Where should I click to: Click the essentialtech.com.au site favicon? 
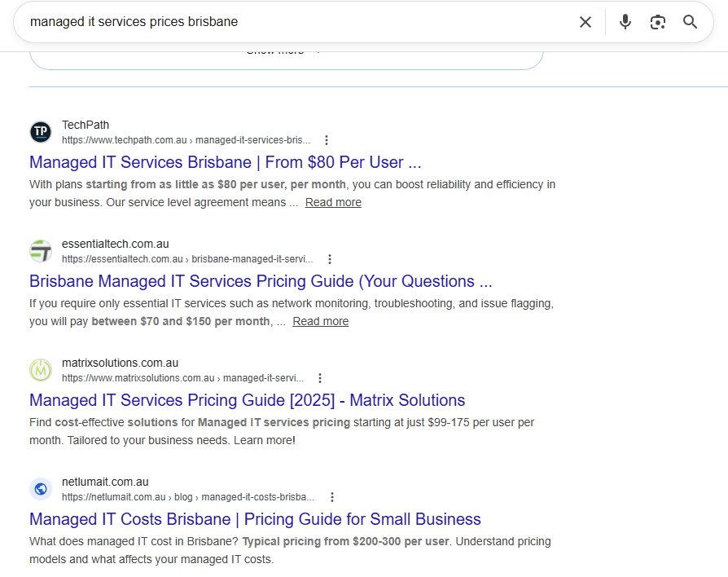tap(40, 250)
